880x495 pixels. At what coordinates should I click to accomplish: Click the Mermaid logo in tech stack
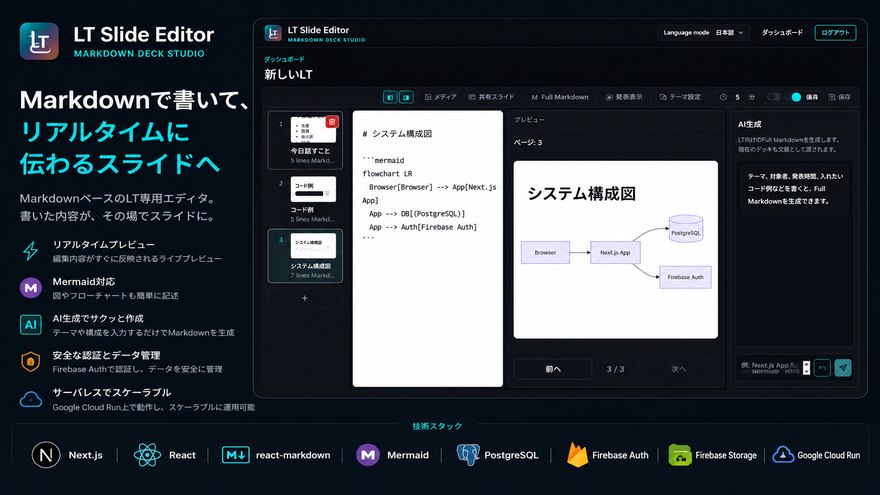368,455
